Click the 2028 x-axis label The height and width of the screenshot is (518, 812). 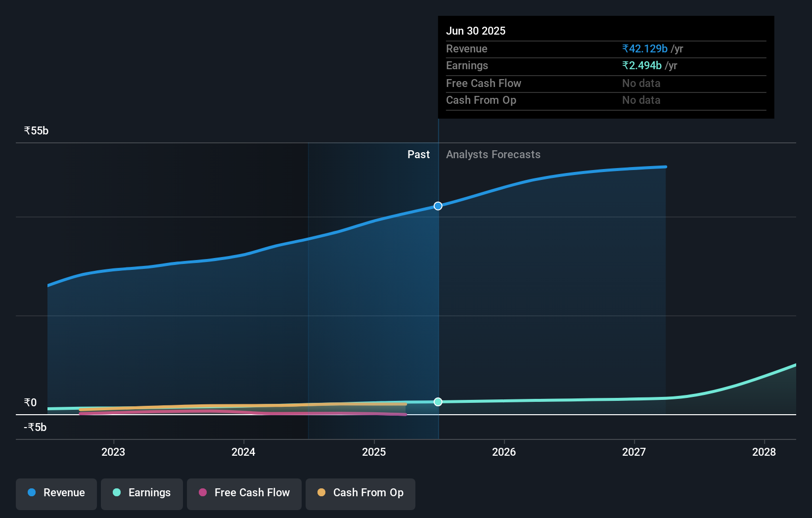pos(764,452)
